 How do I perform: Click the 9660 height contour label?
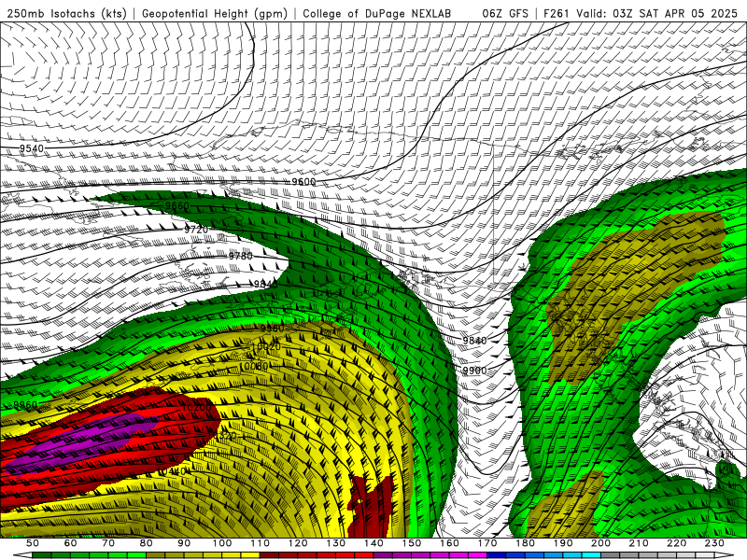177,205
